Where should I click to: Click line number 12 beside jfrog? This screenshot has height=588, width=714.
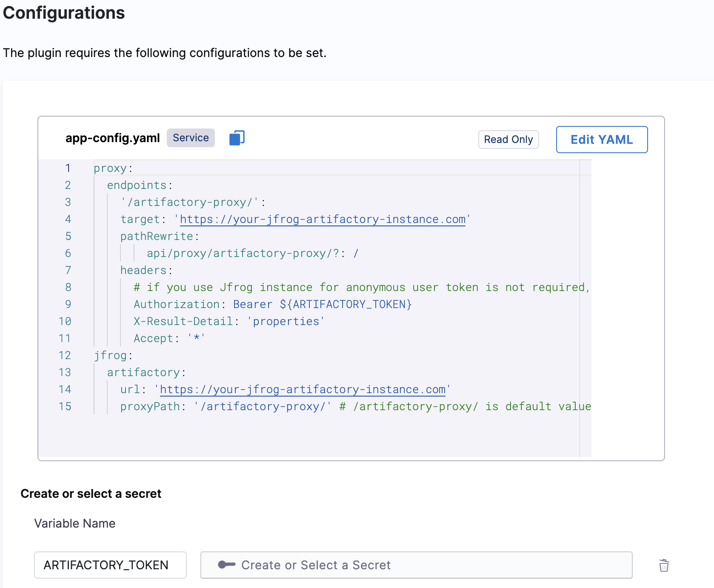click(x=65, y=355)
